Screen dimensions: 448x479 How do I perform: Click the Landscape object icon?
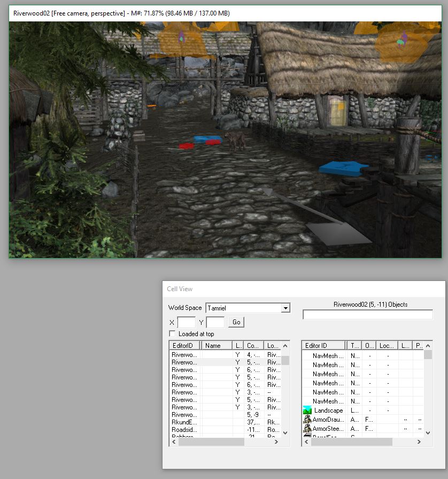tap(307, 410)
